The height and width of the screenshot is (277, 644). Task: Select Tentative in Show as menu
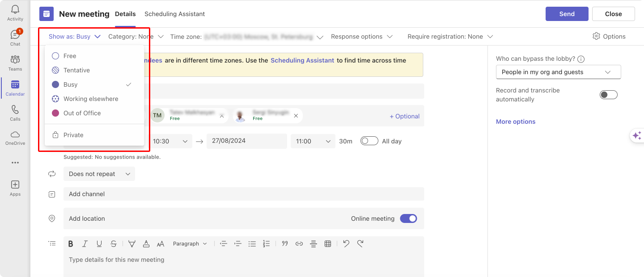pos(94,70)
